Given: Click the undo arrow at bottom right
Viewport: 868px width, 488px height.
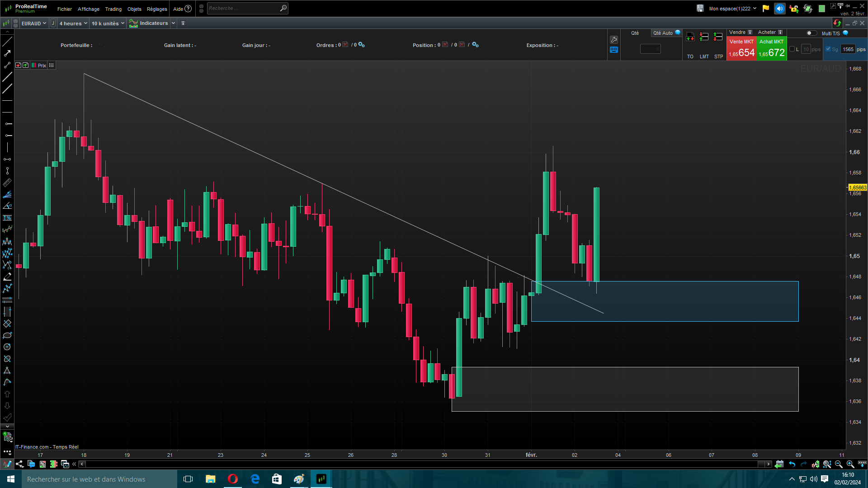Looking at the screenshot, I should click(792, 464).
